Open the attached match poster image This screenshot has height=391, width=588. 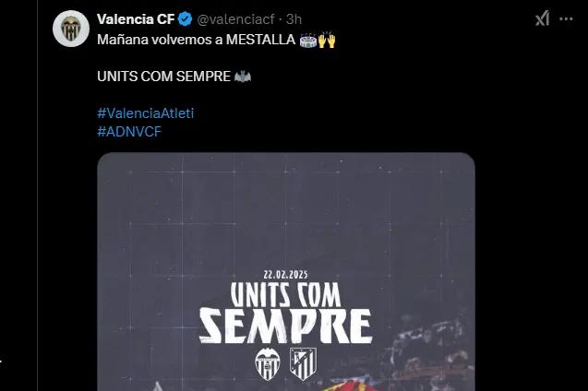(x=286, y=271)
